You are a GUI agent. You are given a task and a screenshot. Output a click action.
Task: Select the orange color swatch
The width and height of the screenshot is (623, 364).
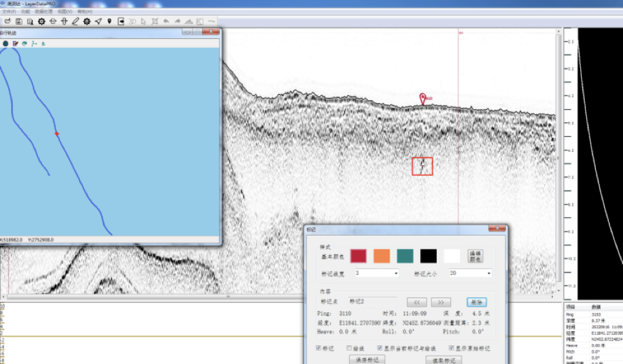coord(381,256)
